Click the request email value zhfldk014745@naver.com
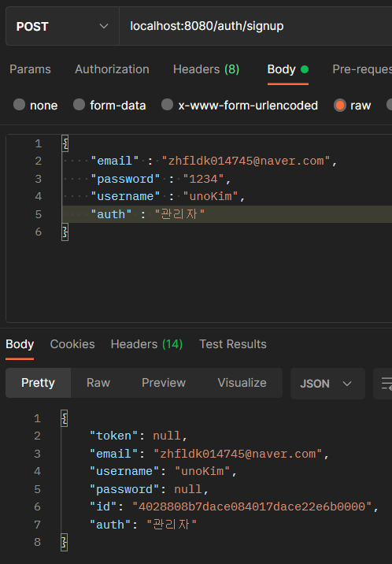Image resolution: width=392 pixels, height=564 pixels. (x=246, y=161)
